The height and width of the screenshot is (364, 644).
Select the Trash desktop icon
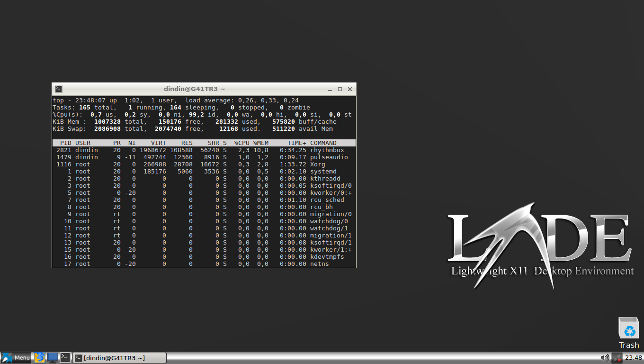coord(629,333)
